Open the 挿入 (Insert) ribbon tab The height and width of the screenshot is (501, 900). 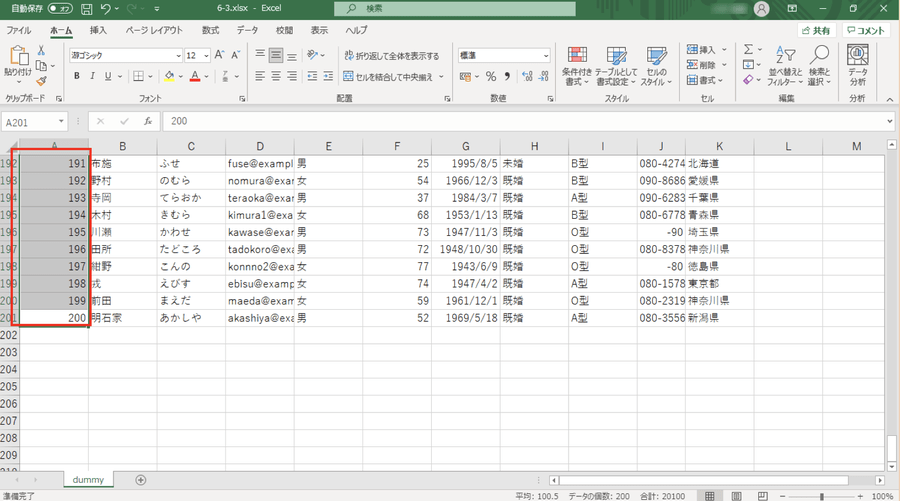pos(98,31)
